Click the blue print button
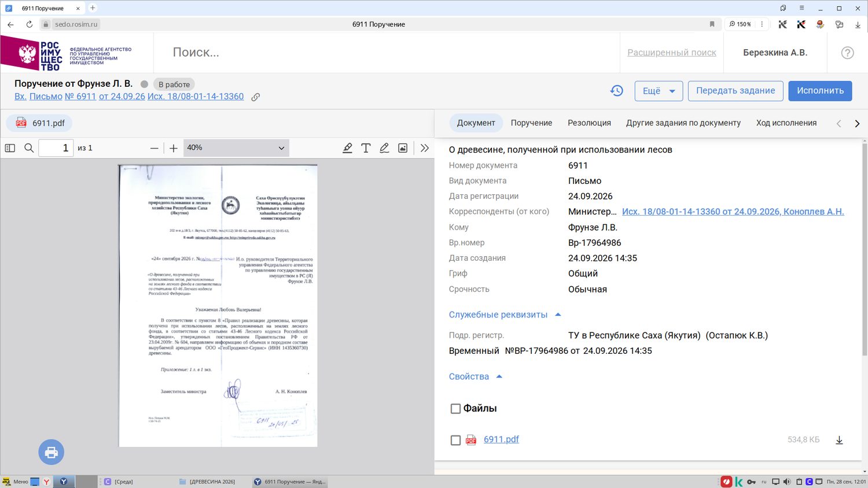The height and width of the screenshot is (488, 868). (52, 452)
